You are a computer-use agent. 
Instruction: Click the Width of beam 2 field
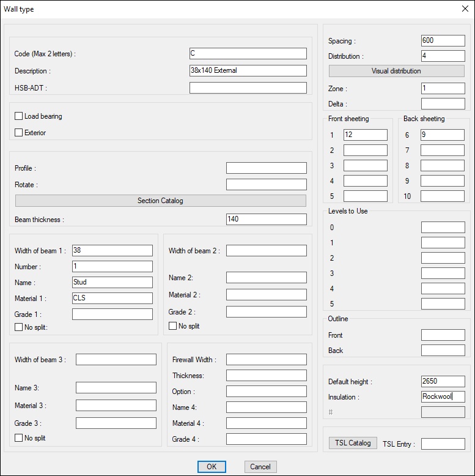coord(267,250)
